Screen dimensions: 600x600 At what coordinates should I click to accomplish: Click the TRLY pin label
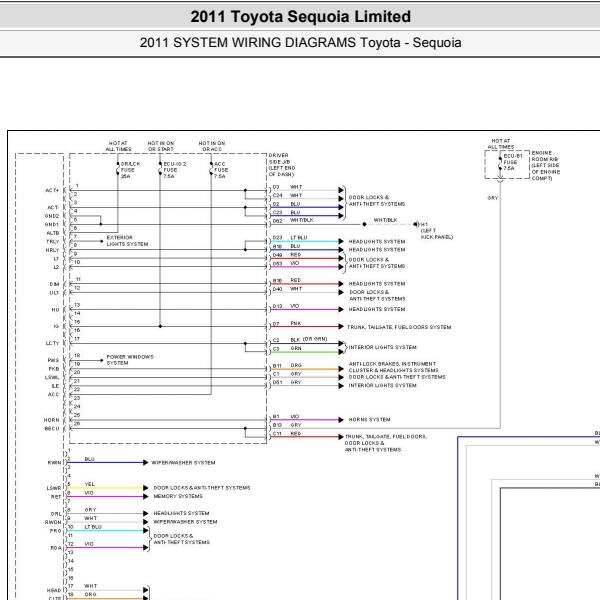tap(53, 241)
